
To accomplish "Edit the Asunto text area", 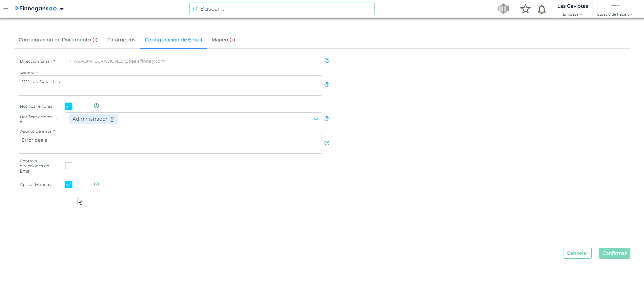I will (x=170, y=85).
